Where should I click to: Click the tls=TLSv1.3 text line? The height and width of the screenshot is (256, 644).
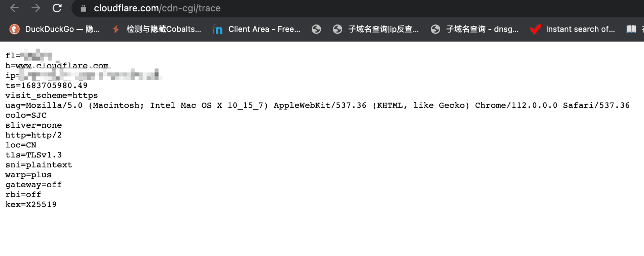pos(34,155)
